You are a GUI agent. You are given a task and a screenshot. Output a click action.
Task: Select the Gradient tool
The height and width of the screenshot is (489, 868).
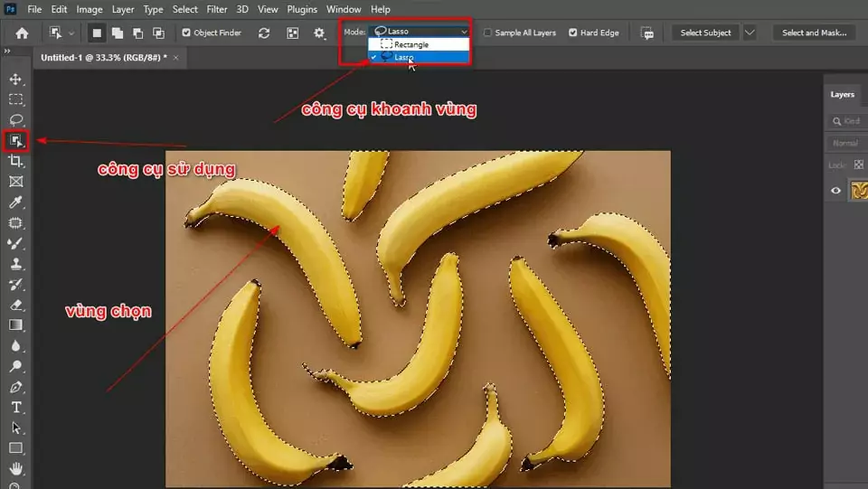(x=15, y=325)
